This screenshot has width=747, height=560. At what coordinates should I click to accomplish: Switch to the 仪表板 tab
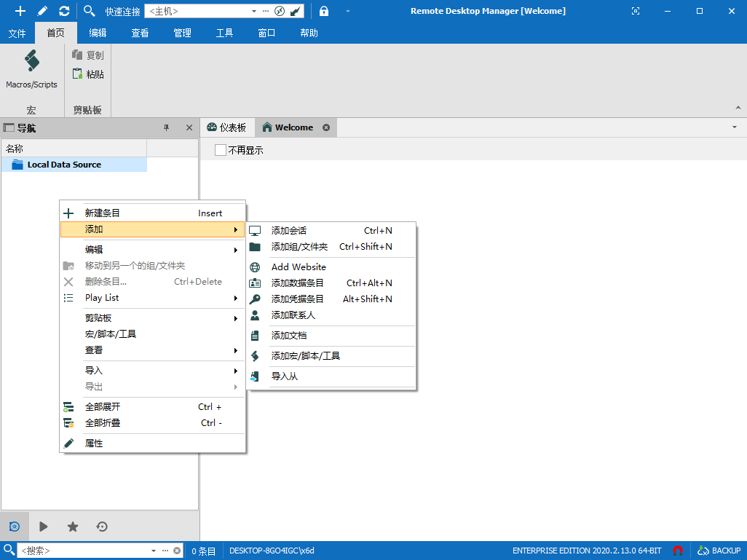(226, 127)
